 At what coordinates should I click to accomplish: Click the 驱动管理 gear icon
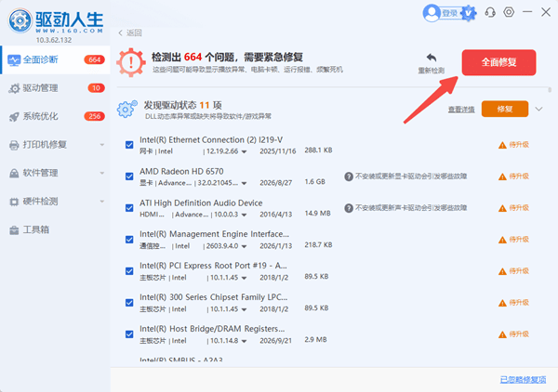pos(14,88)
